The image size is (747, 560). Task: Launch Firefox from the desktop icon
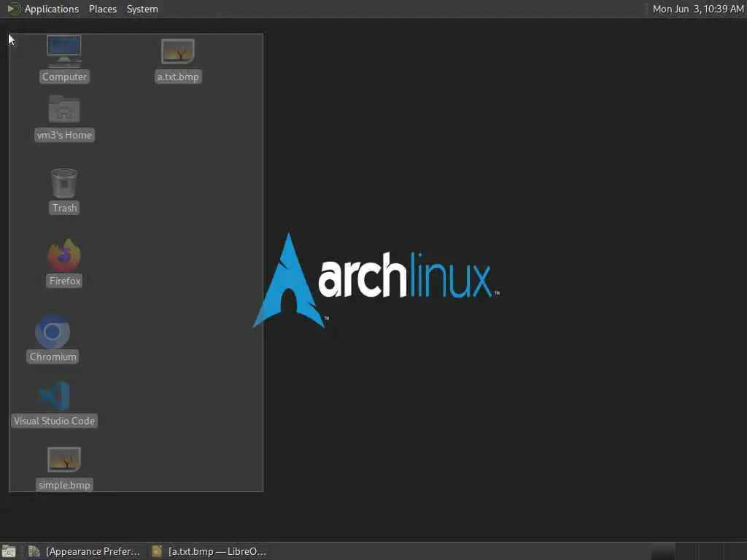click(64, 255)
